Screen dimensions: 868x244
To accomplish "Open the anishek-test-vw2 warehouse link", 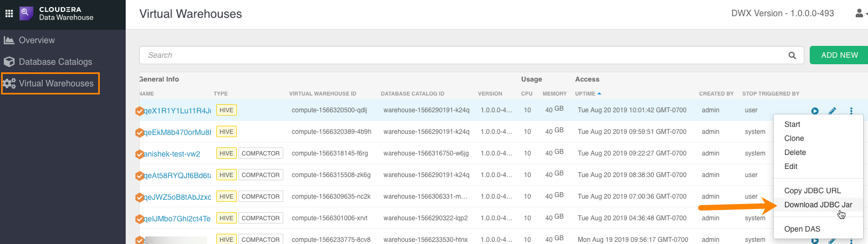I will pyautogui.click(x=172, y=154).
